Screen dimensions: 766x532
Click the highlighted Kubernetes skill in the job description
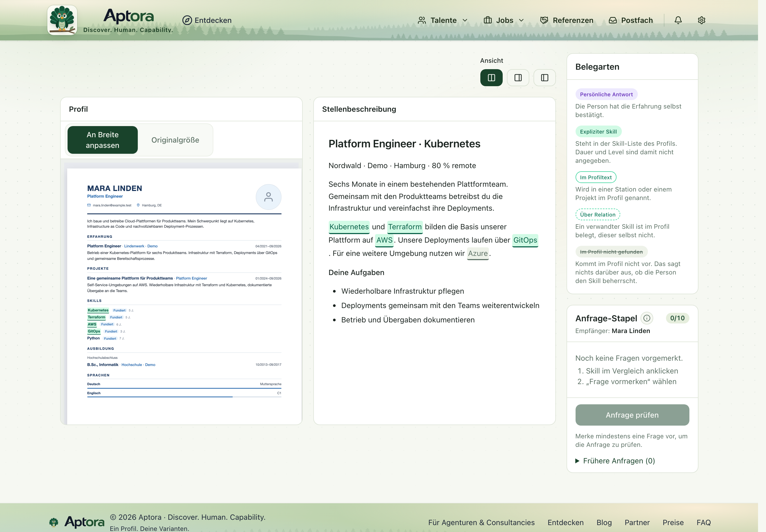349,227
